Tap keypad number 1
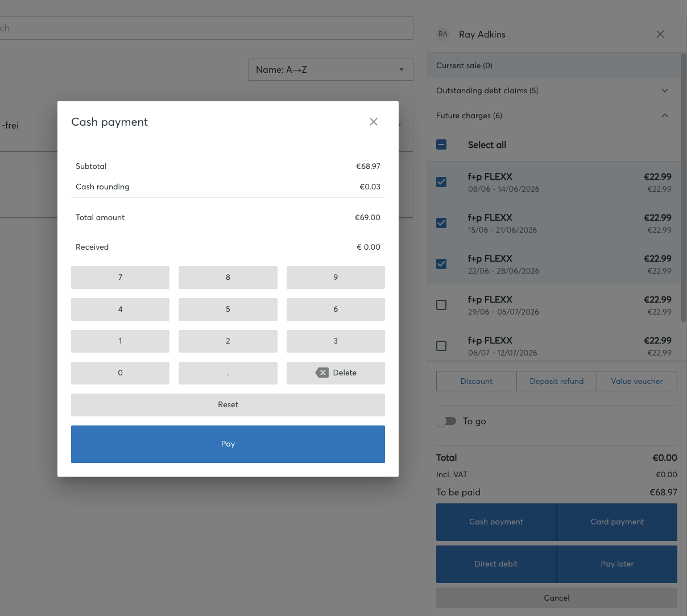This screenshot has height=616, width=687. tap(120, 341)
